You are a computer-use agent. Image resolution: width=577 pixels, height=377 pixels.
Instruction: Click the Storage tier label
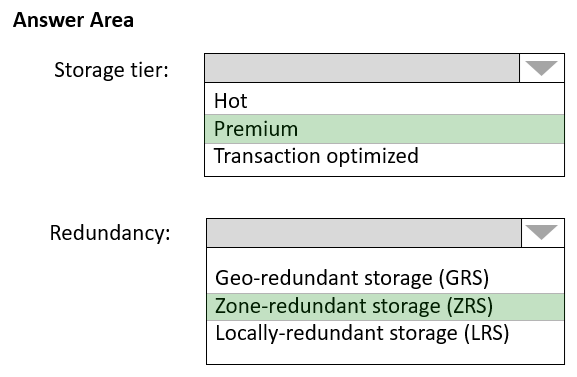(x=111, y=70)
